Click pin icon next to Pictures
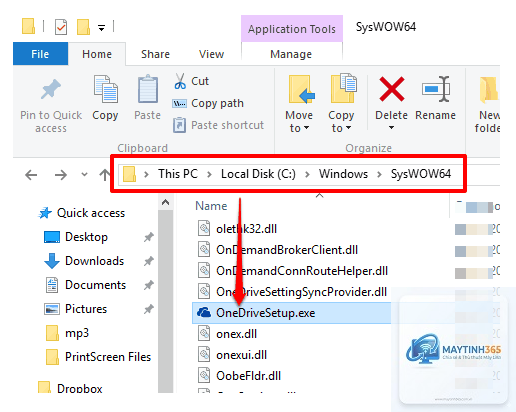The height and width of the screenshot is (412, 516). 149,309
